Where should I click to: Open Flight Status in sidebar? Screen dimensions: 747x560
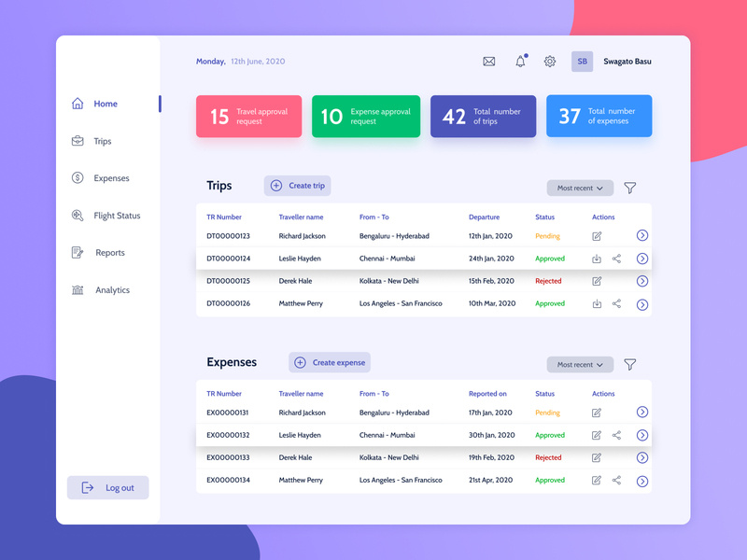tap(106, 216)
